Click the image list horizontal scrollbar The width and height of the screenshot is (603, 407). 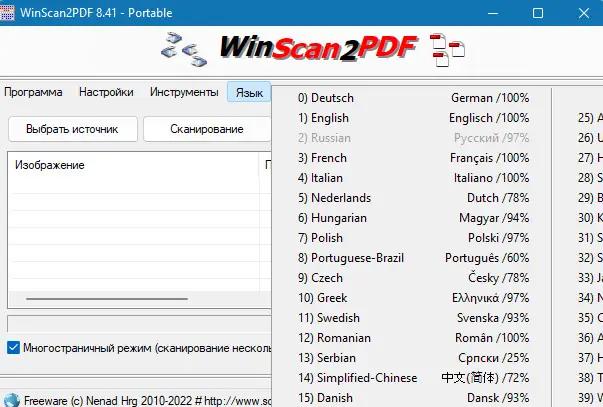click(107, 299)
